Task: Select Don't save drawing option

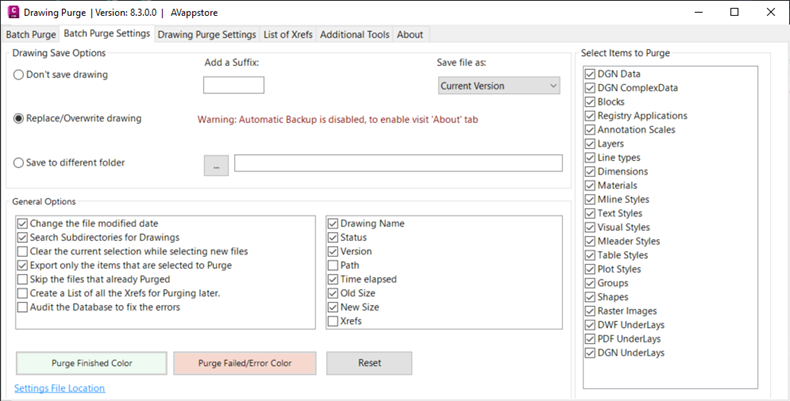Action: [x=60, y=75]
